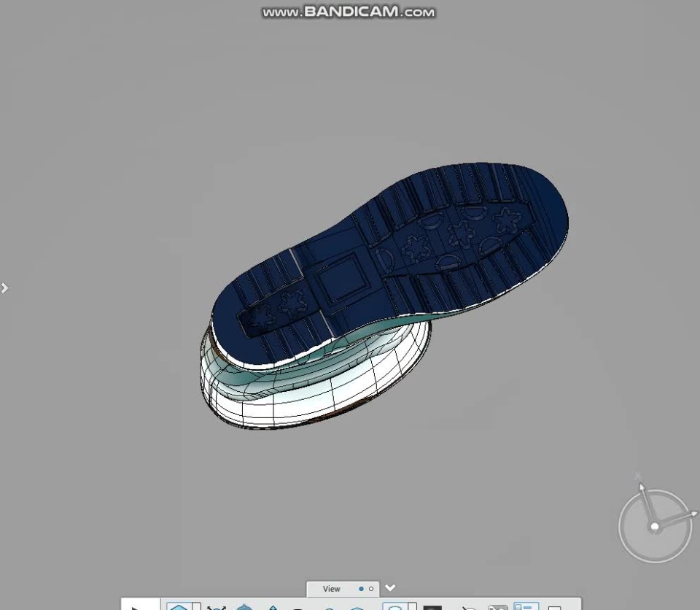Open the View tab in action bar
The image size is (700, 610).
point(331,589)
